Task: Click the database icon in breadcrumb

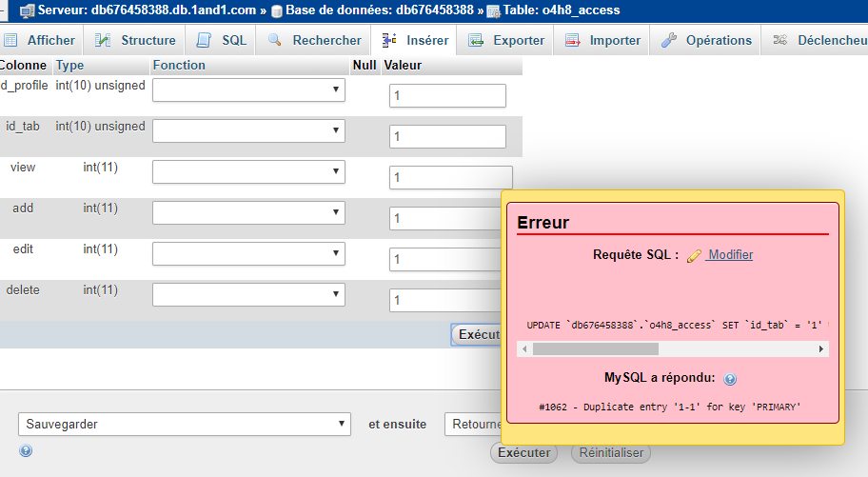Action: click(277, 10)
